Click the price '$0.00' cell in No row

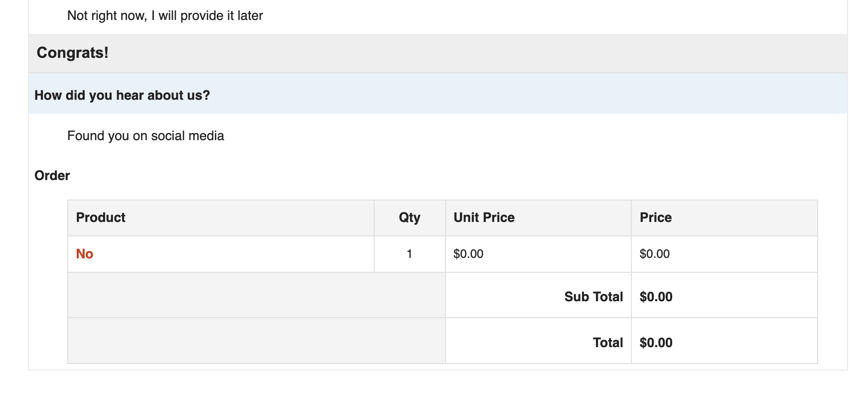coord(724,254)
